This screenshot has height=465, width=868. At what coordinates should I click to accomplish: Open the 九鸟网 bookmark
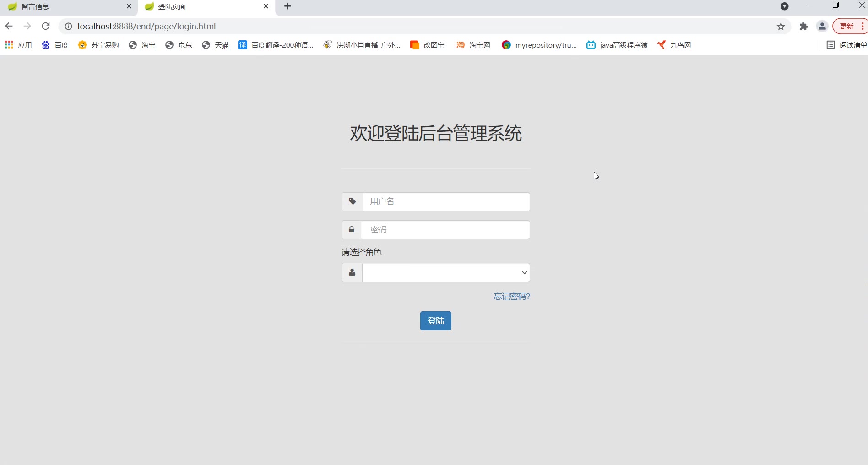[x=674, y=45]
